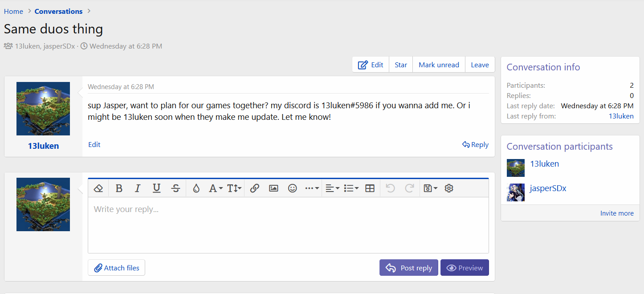The height and width of the screenshot is (294, 644).
Task: Open the smilies emoji picker
Action: [x=292, y=188]
